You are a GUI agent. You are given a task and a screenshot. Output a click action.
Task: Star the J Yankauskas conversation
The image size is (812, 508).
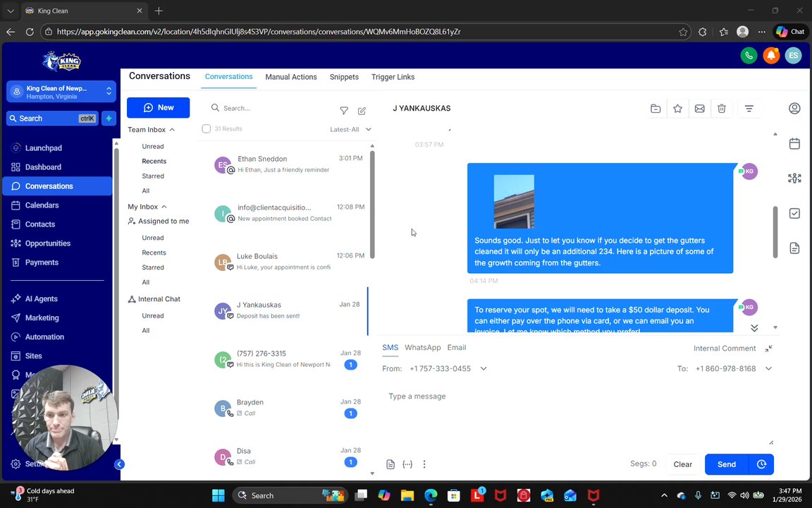pos(677,109)
